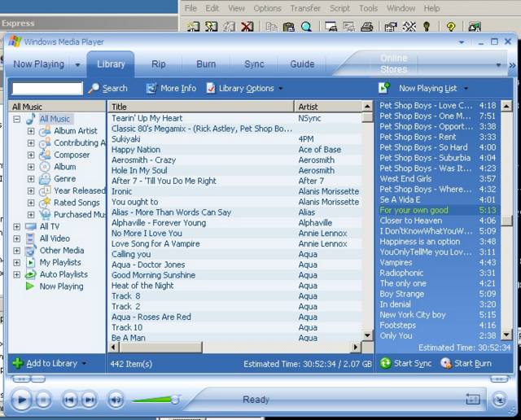This screenshot has width=521, height=420.
Task: Click the Auto Playlists icon
Action: [30, 274]
